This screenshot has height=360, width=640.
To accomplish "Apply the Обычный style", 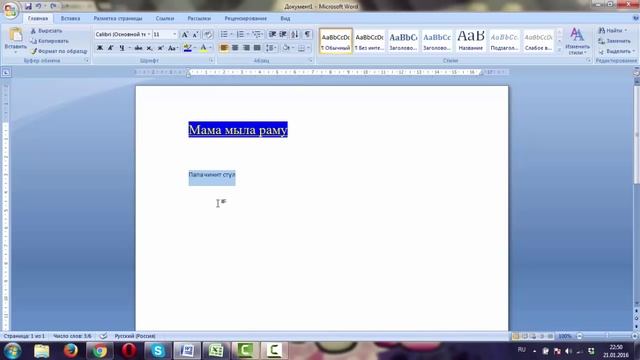I will (x=336, y=41).
